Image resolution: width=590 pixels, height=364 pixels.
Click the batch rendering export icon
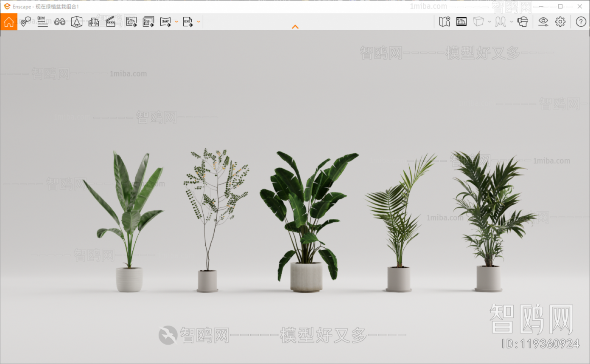(x=148, y=22)
